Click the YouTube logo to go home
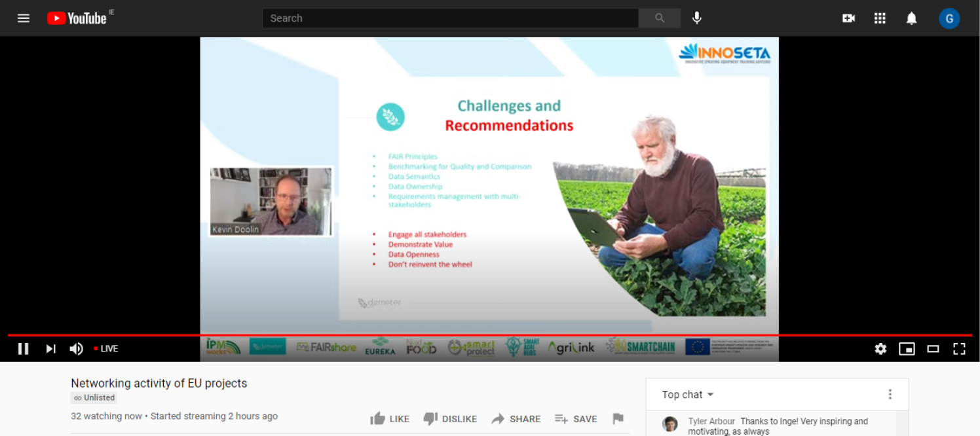The width and height of the screenshot is (980, 436). click(77, 18)
